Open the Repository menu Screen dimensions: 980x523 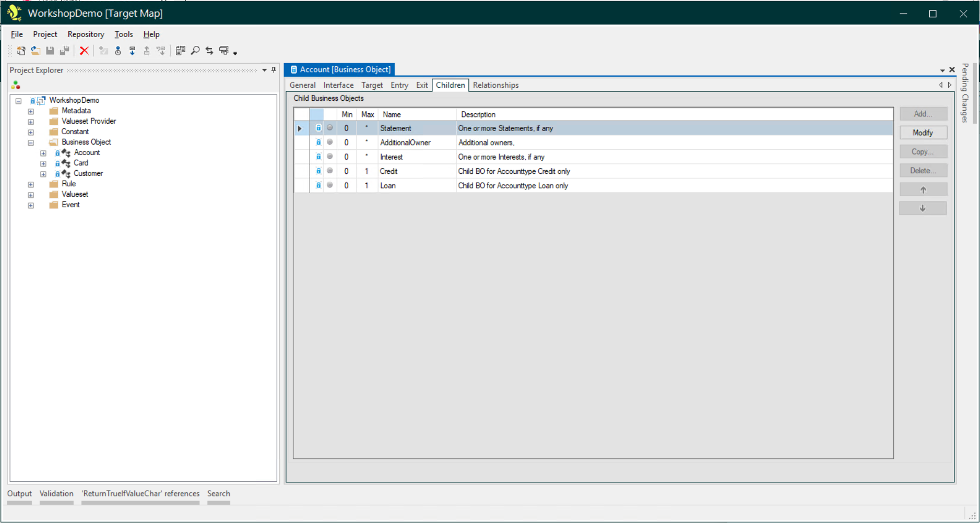[86, 34]
